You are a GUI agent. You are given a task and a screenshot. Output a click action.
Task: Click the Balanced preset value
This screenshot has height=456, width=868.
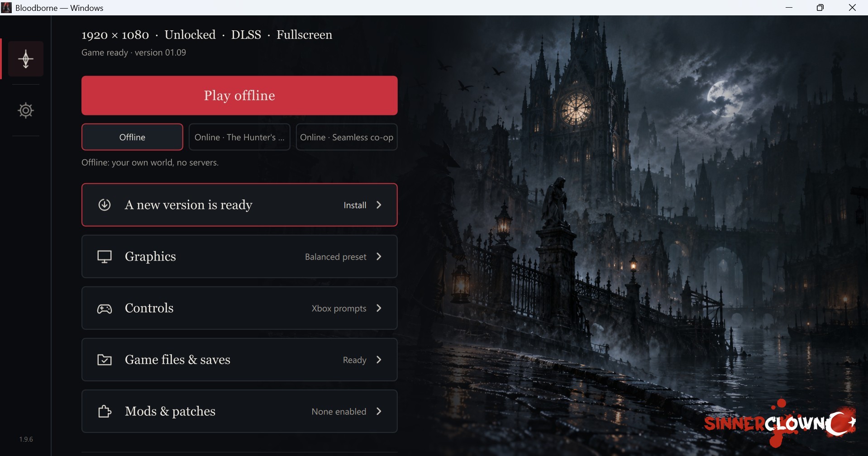pos(336,257)
